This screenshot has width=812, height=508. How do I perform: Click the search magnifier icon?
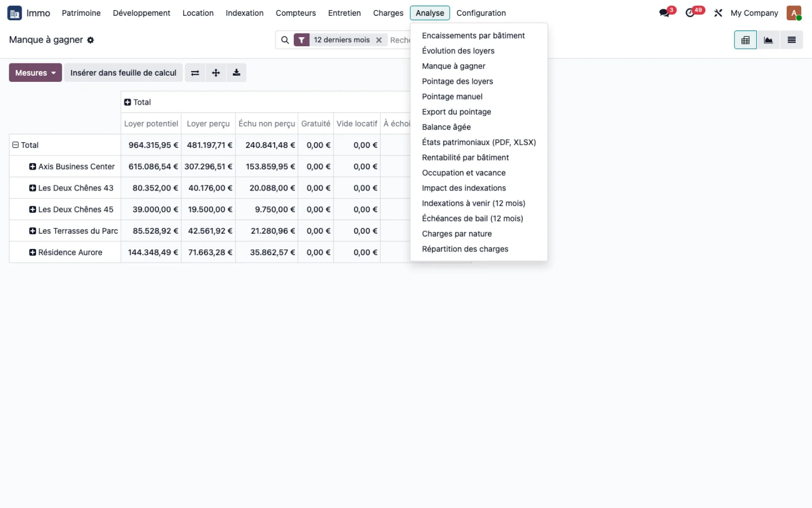pos(285,40)
